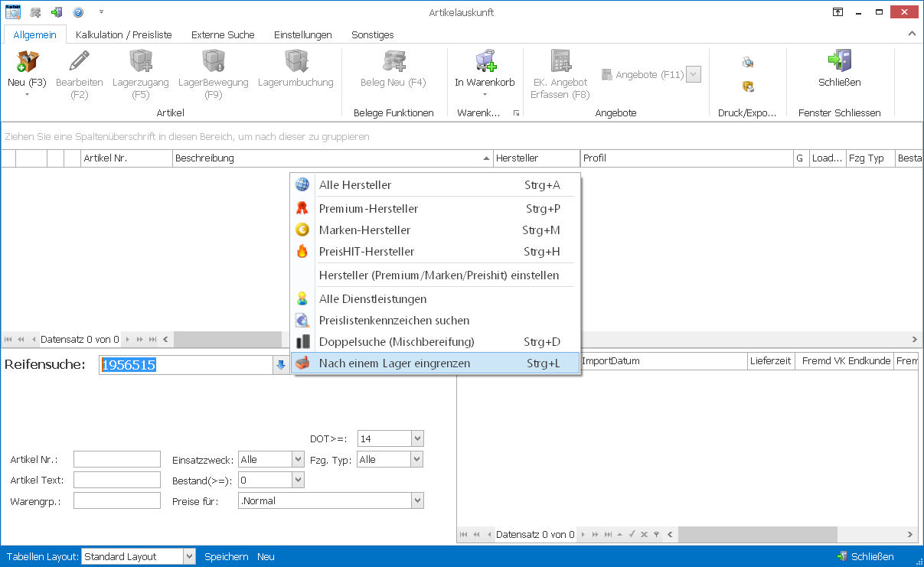Click the gray add-article icon in quick access bar
The width and height of the screenshot is (924, 567).
pyautogui.click(x=36, y=12)
